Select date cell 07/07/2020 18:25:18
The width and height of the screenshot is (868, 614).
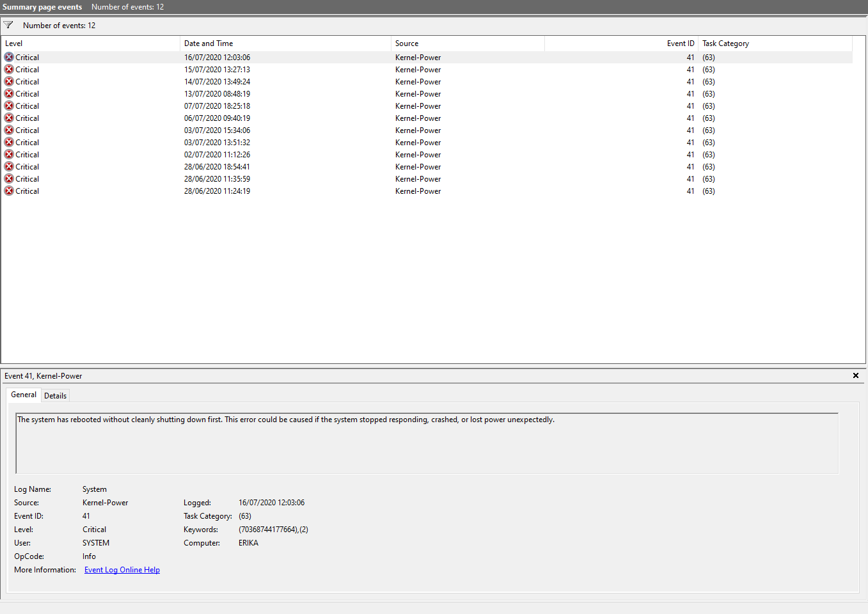click(217, 106)
